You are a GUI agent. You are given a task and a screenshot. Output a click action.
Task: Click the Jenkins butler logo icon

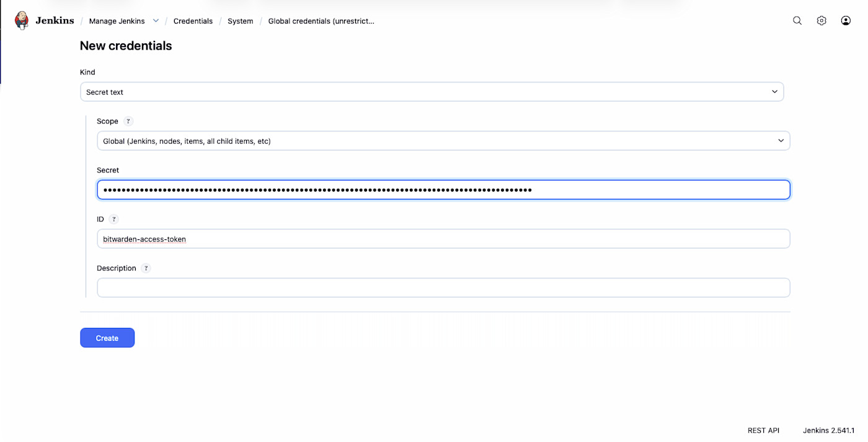click(22, 20)
